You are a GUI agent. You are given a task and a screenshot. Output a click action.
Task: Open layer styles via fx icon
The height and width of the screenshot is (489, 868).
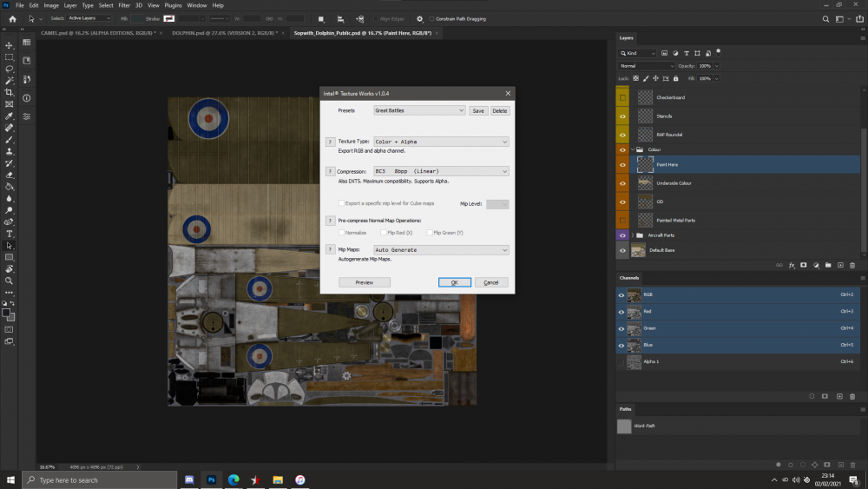tap(792, 265)
